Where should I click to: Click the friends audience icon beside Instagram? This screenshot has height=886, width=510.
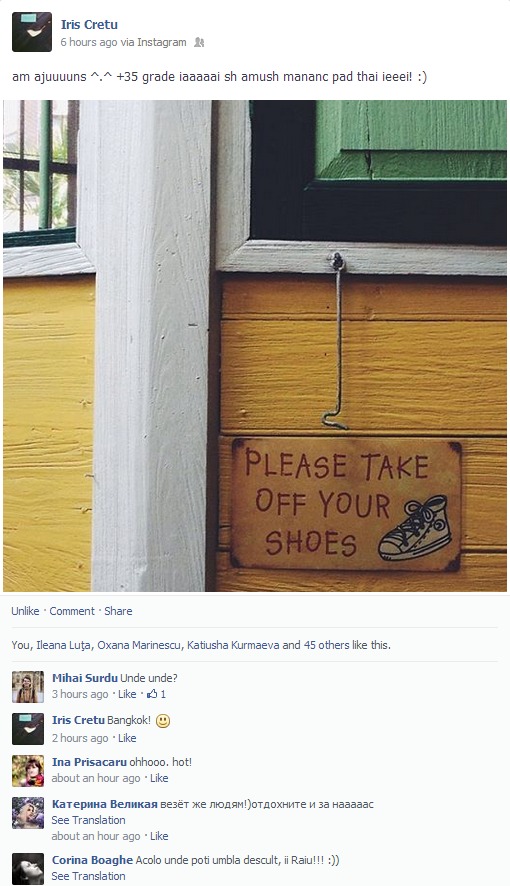tap(199, 42)
